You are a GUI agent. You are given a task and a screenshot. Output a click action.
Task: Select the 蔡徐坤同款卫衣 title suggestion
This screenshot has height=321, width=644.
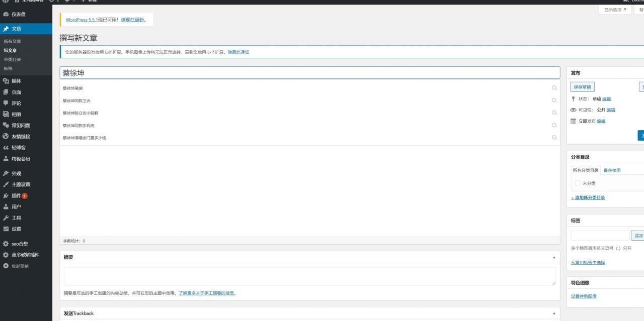point(77,100)
